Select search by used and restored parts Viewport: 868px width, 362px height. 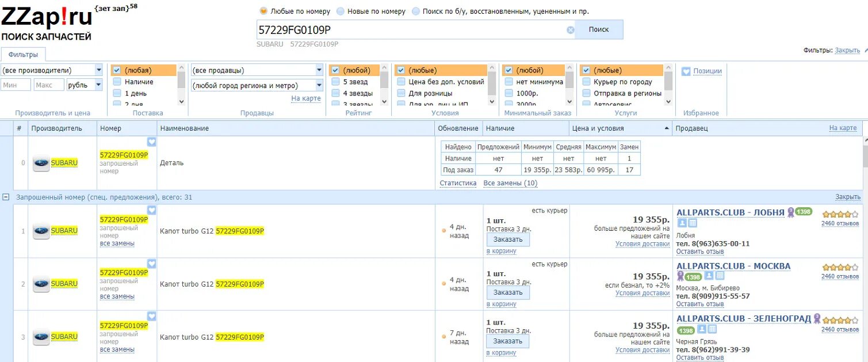coord(416,11)
